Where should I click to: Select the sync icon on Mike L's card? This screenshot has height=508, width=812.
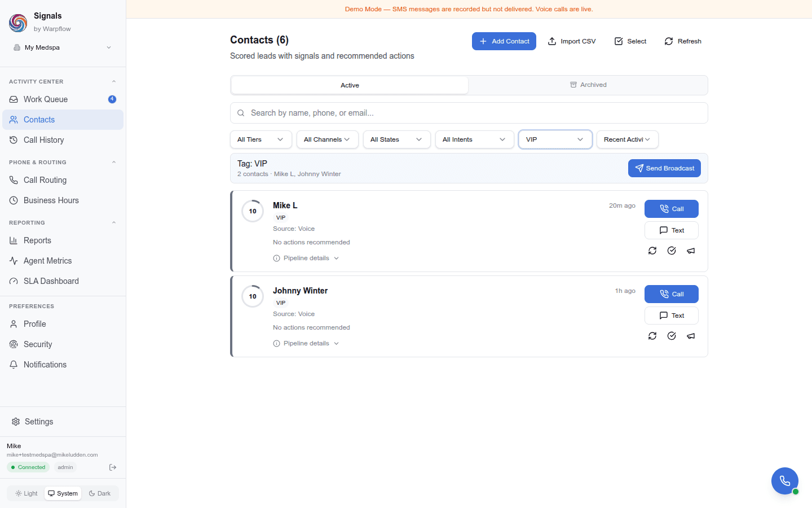pos(652,251)
